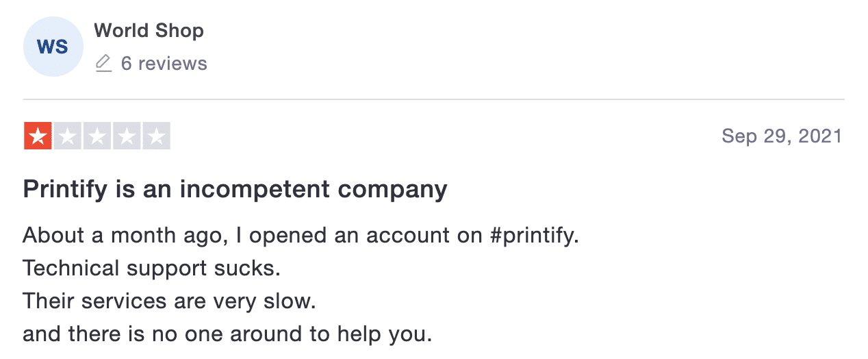Click the line 'Technical support sucks.'
Viewport: 868px width, 359px height.
(152, 268)
